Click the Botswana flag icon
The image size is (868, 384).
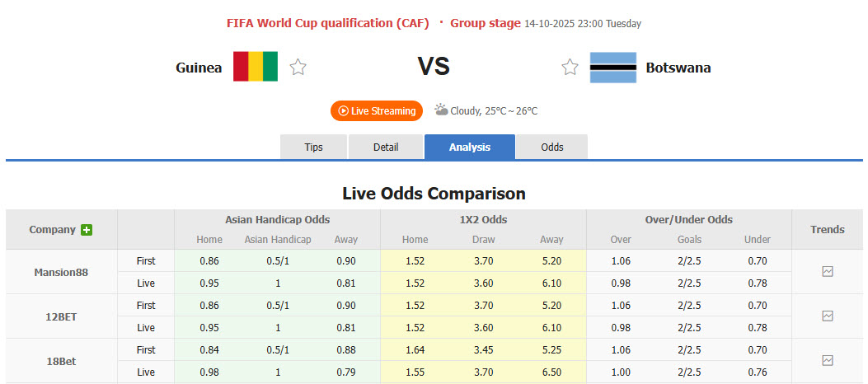pos(612,68)
